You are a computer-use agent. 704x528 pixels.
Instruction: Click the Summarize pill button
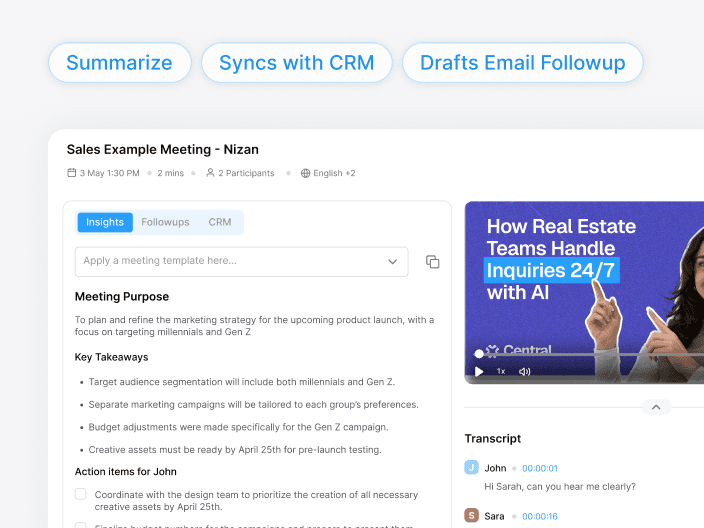[x=119, y=63]
